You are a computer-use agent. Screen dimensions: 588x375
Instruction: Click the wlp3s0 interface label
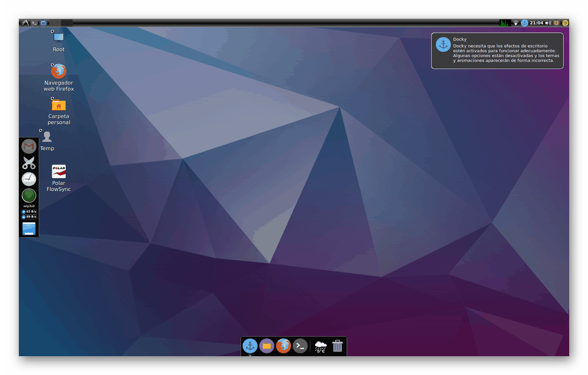(29, 206)
